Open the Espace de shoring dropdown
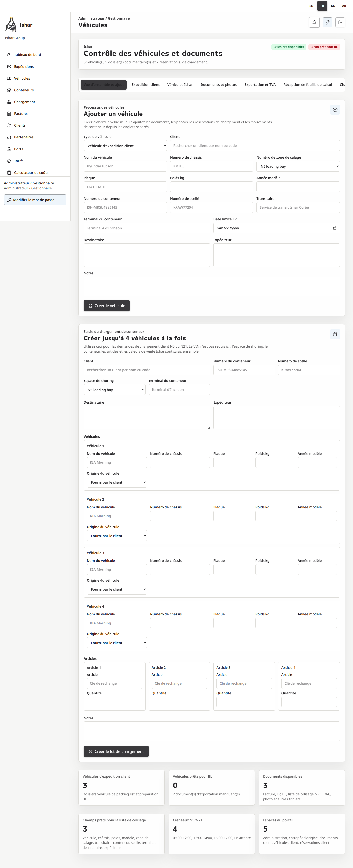The image size is (353, 868). 114,390
